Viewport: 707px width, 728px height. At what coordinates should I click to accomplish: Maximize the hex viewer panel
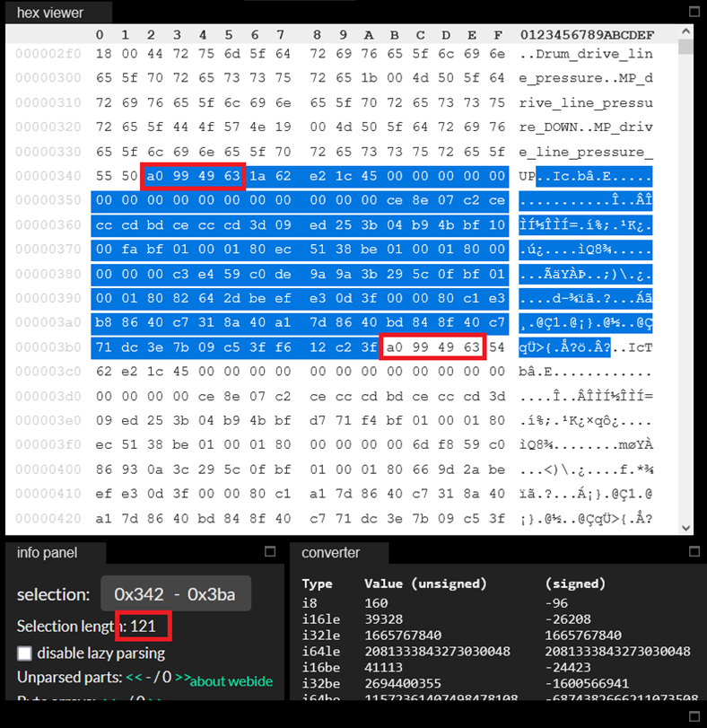[x=694, y=12]
